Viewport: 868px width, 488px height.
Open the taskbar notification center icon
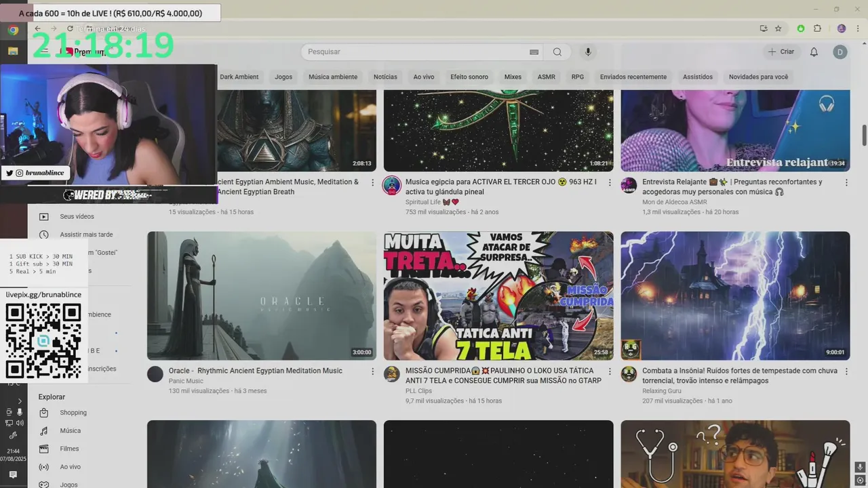pyautogui.click(x=13, y=475)
